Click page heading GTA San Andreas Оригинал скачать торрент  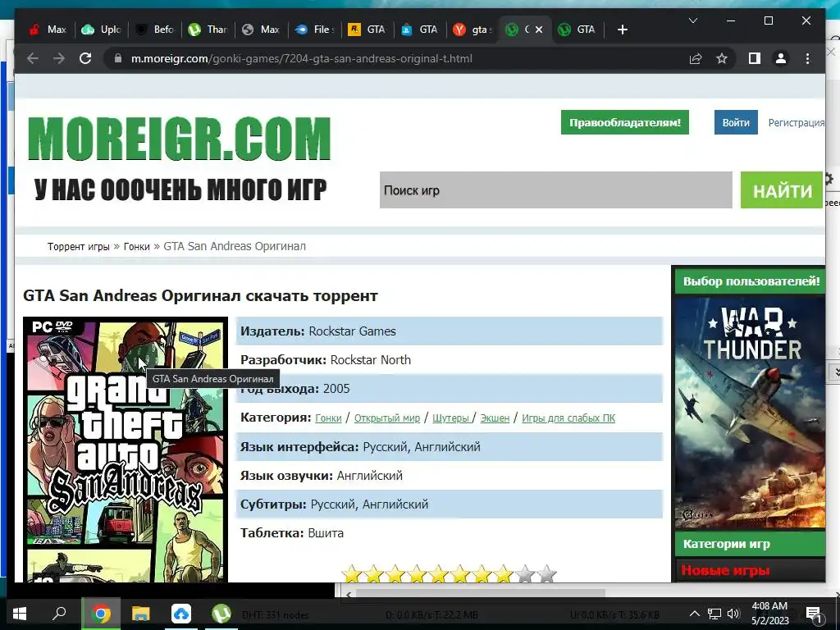tap(200, 295)
